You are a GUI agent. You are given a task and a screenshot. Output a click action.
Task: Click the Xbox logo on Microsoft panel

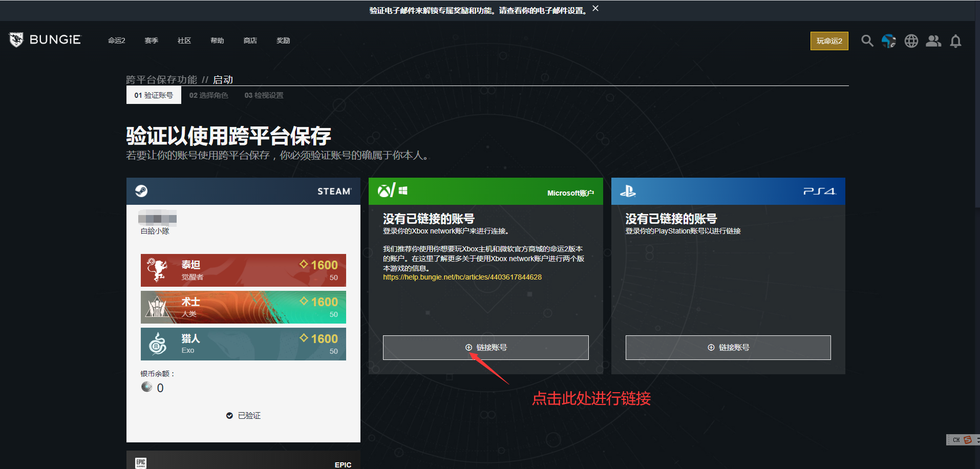[385, 191]
